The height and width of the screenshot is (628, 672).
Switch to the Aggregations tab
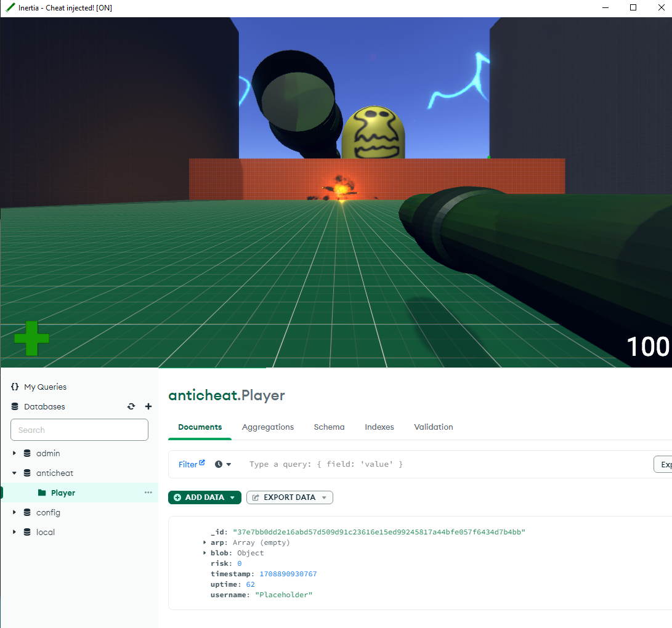(268, 427)
